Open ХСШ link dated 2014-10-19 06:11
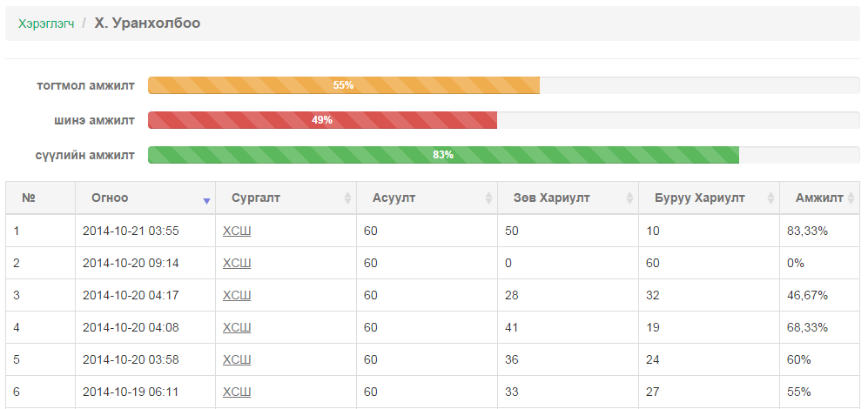Image resolution: width=868 pixels, height=409 pixels. click(x=237, y=392)
